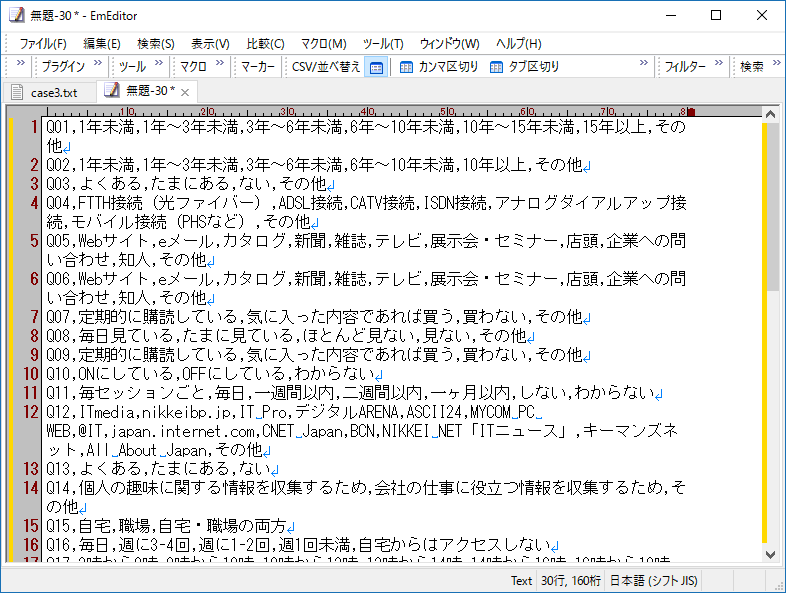This screenshot has width=786, height=593.
Task: Place cursor on the Q15 line
Action: [170, 526]
